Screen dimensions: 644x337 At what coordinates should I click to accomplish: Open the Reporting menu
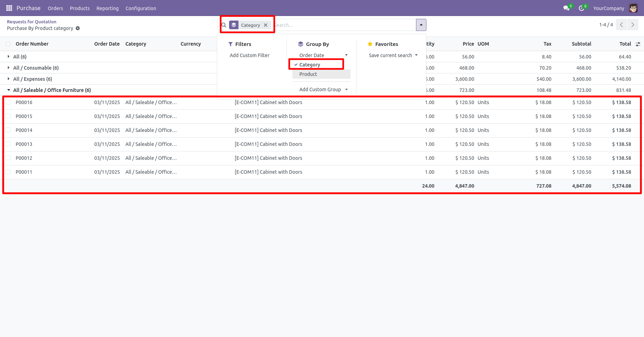[x=108, y=8]
